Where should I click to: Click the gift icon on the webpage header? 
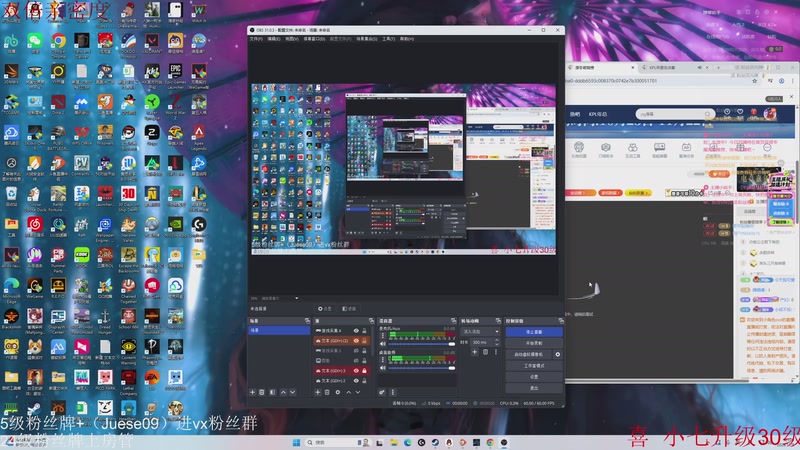[754, 112]
